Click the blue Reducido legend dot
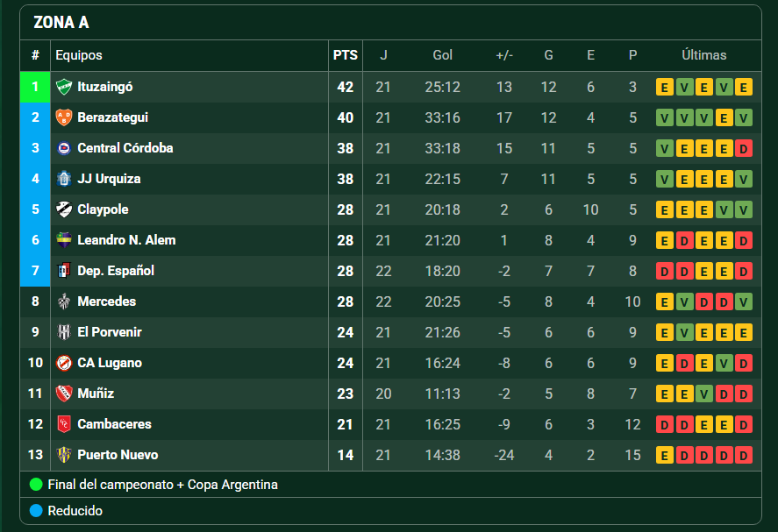778x532 pixels. click(x=36, y=511)
